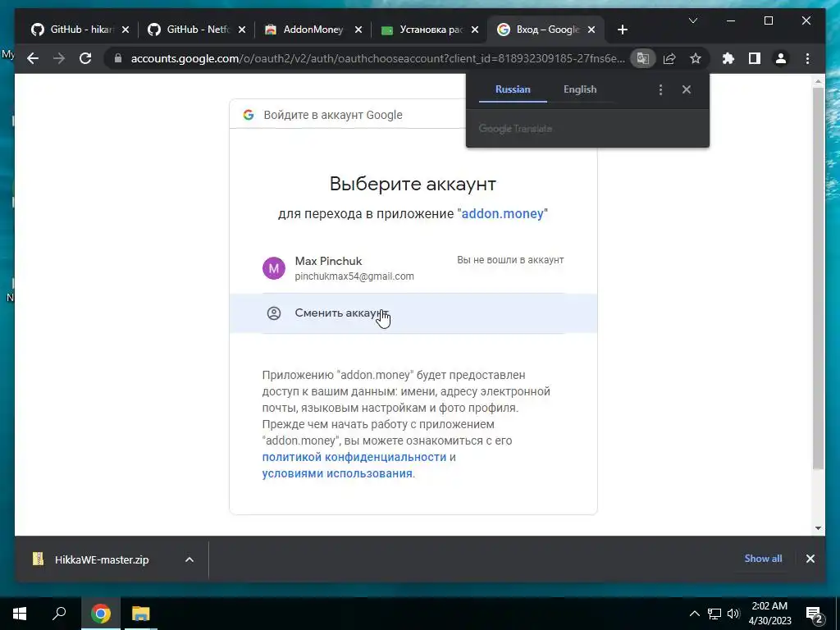
Task: Click the forward navigation arrow
Action: 59,58
